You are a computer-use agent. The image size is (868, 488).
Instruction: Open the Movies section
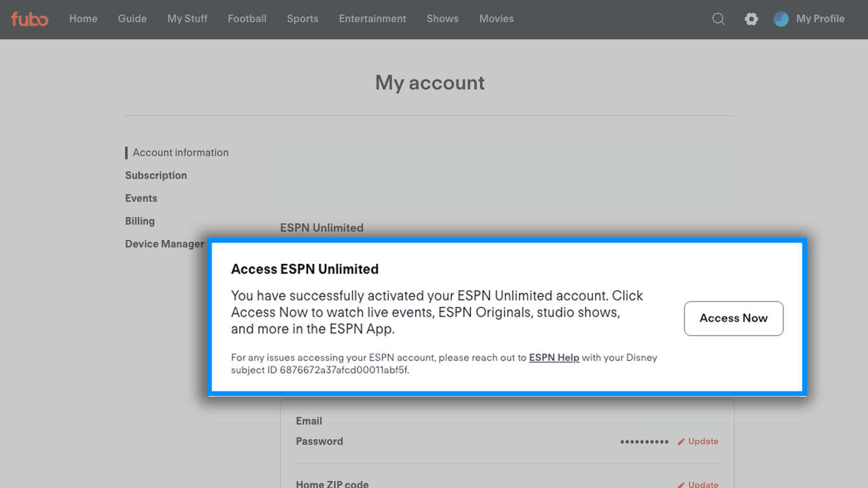[x=497, y=19]
